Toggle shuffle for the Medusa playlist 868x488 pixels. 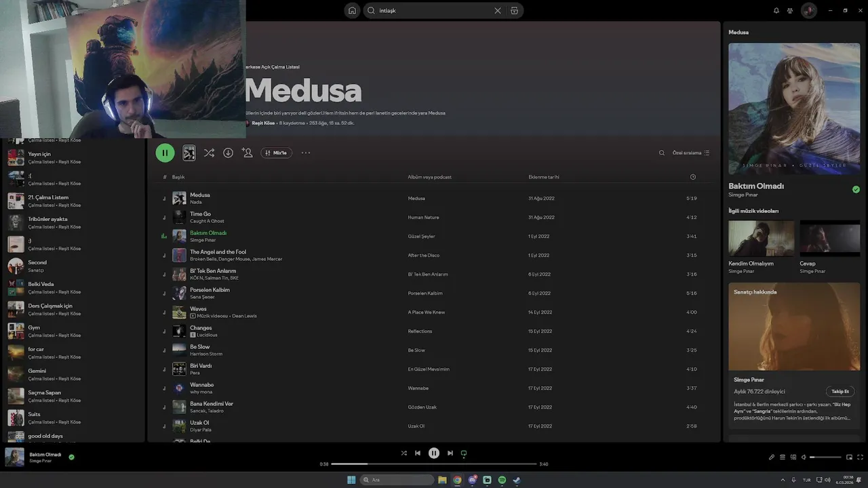tap(209, 153)
